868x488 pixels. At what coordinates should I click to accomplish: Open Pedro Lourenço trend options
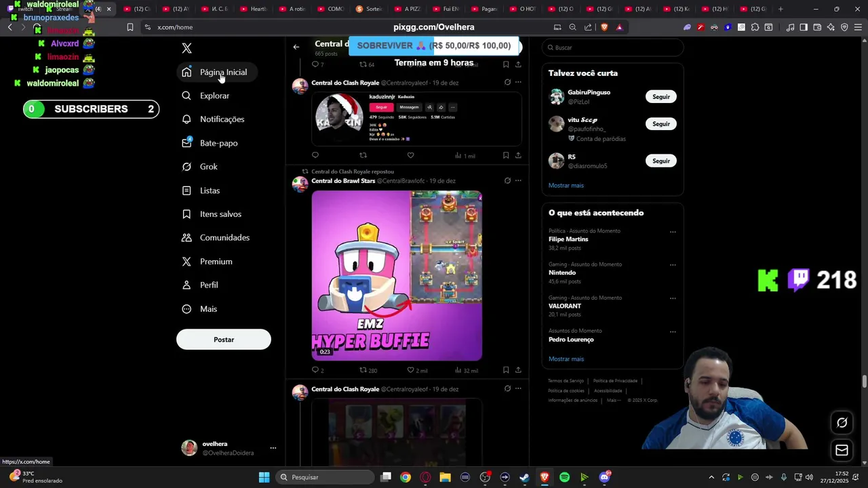[673, 332]
